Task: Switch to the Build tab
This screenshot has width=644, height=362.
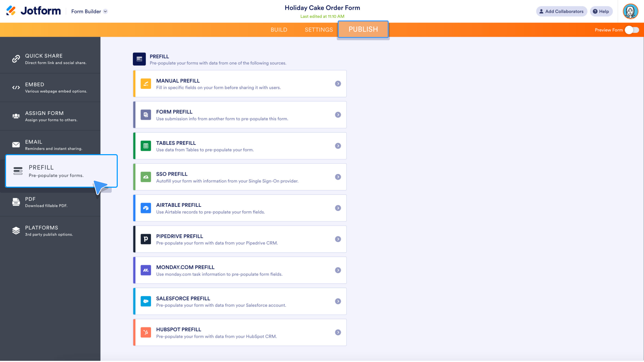Action: tap(279, 30)
